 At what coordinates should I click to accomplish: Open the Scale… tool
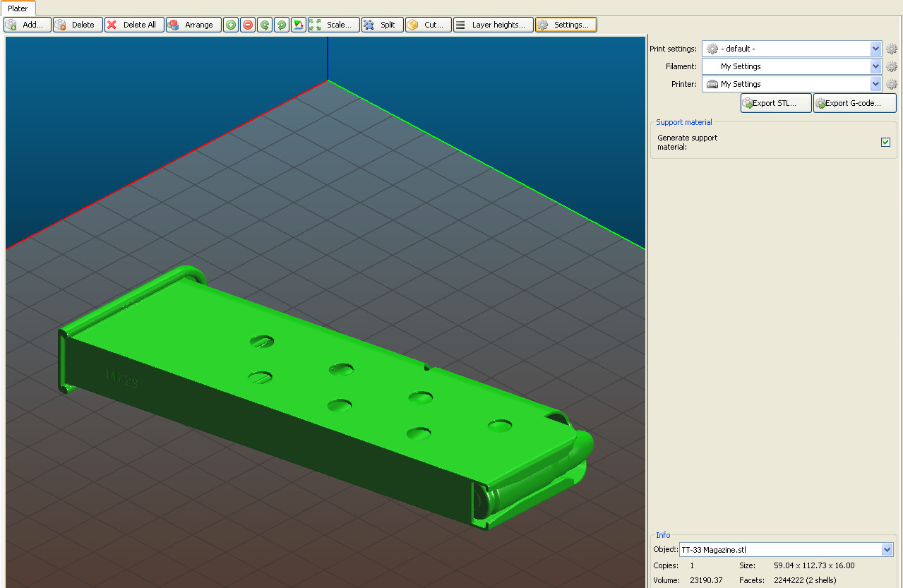pos(334,25)
